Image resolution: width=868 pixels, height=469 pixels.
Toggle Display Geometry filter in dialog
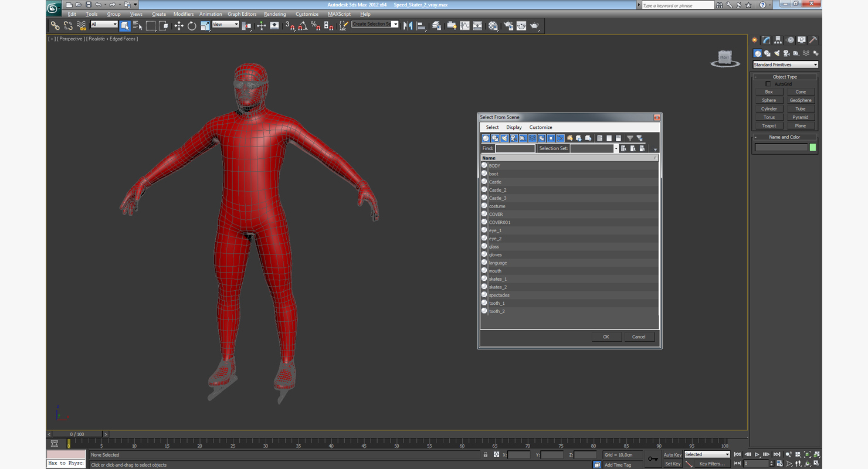click(486, 138)
